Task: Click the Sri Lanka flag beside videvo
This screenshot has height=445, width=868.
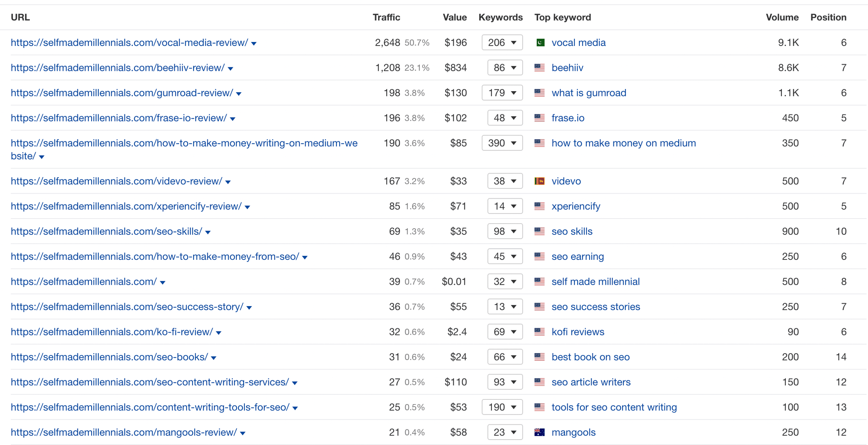Action: pyautogui.click(x=540, y=181)
